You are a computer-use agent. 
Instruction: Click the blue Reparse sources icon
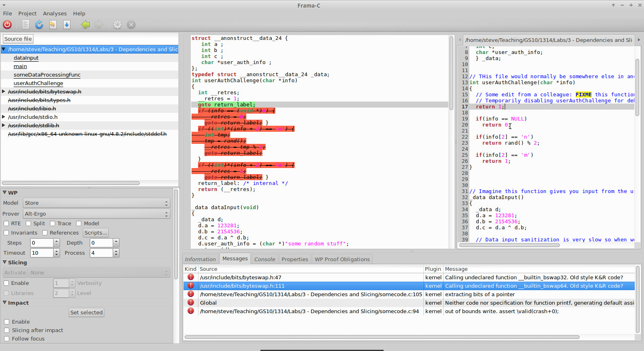click(39, 25)
